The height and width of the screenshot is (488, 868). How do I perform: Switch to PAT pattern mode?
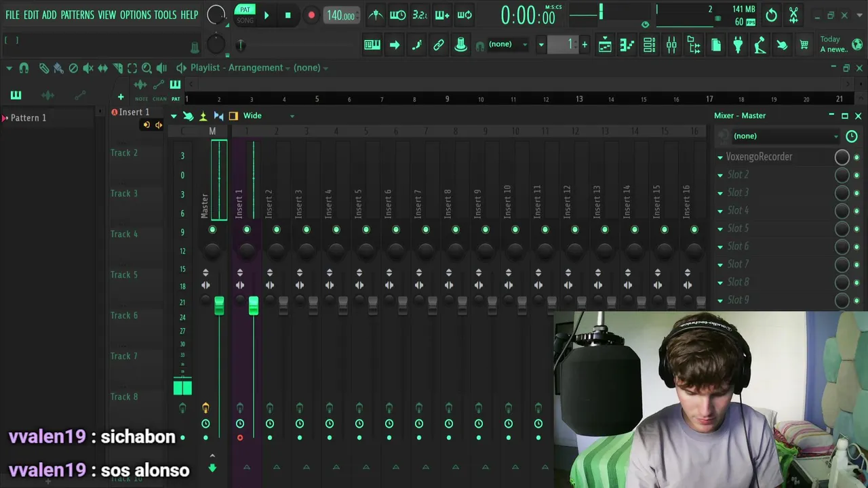coord(245,9)
